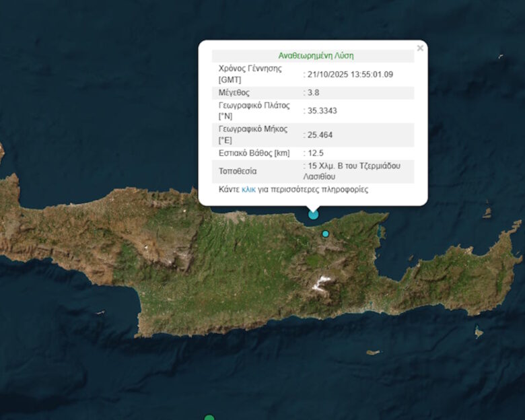This screenshot has width=525, height=420.
Task: Select the small blue earthquake marker inland
Action: [326, 234]
